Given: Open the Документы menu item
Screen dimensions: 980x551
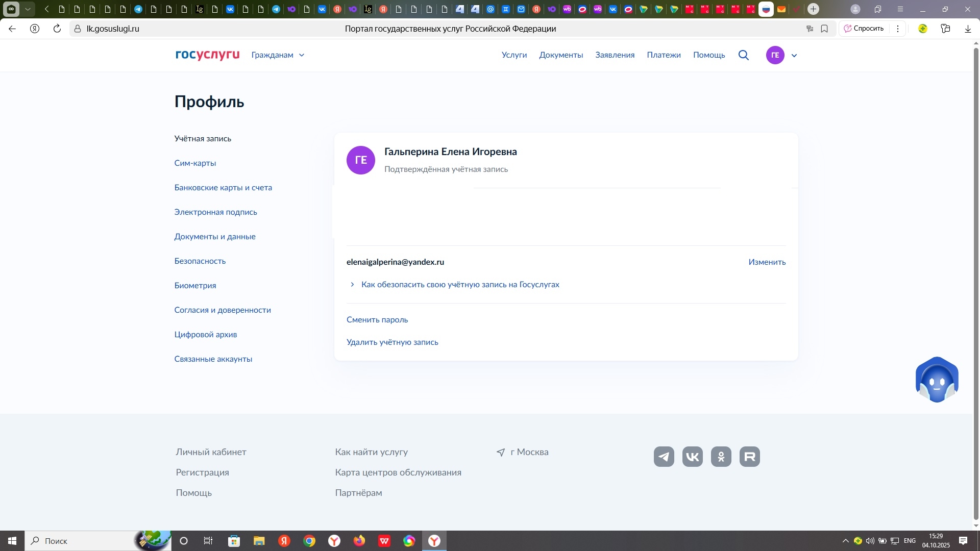Looking at the screenshot, I should 561,55.
